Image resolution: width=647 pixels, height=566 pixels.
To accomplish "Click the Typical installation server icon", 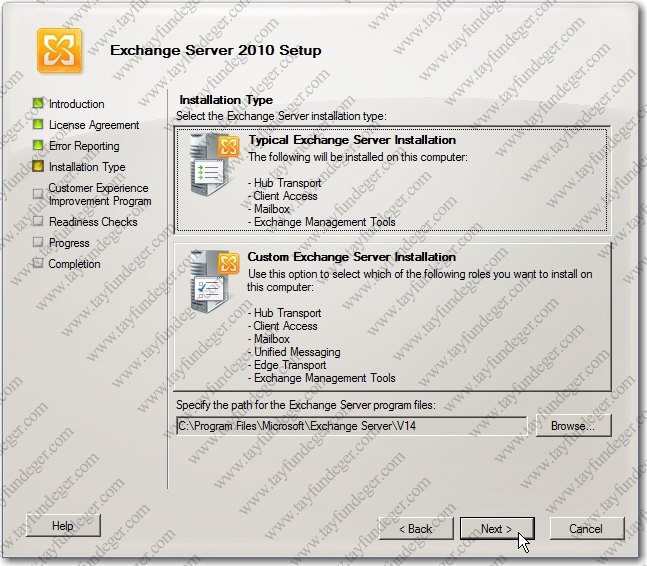I will pyautogui.click(x=214, y=165).
